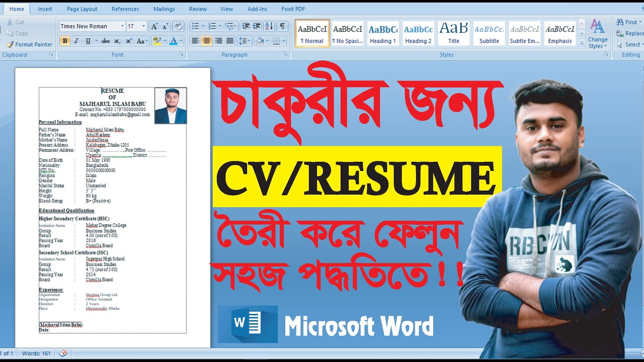Click the Shading paint bucket icon

click(x=259, y=41)
